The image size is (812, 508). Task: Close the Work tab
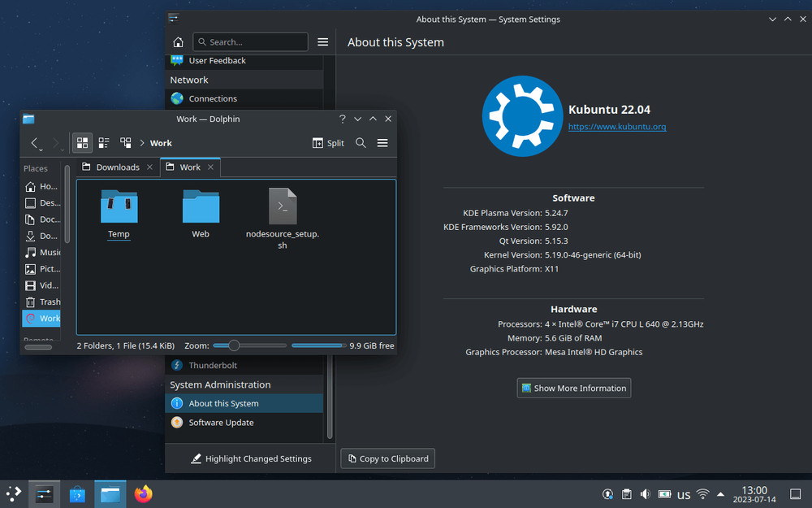pyautogui.click(x=211, y=167)
